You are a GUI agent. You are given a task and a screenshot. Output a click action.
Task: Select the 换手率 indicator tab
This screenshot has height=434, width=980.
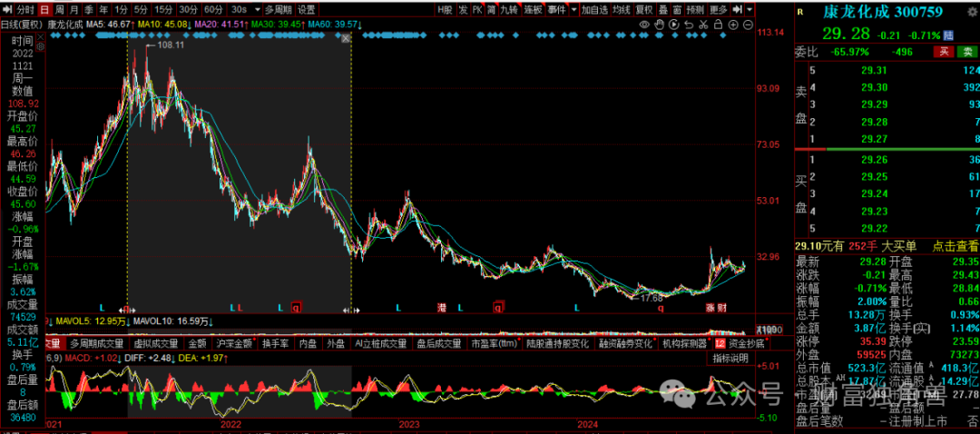point(275,344)
